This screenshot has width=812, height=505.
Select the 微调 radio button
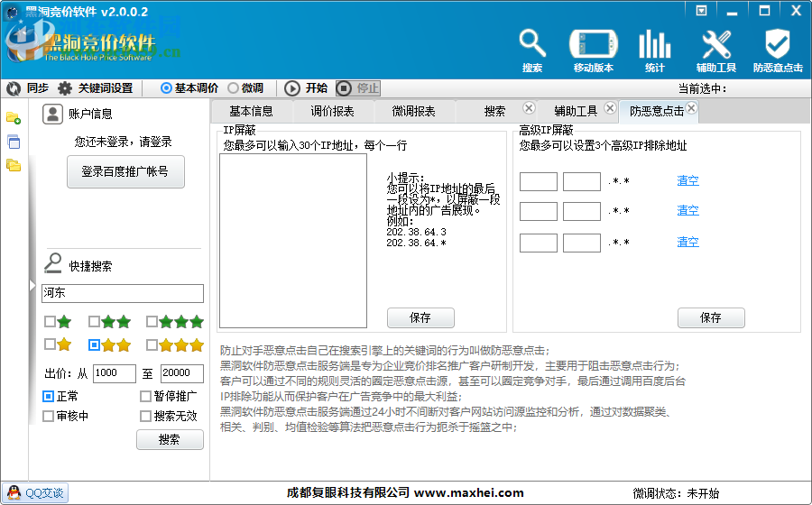click(x=233, y=88)
